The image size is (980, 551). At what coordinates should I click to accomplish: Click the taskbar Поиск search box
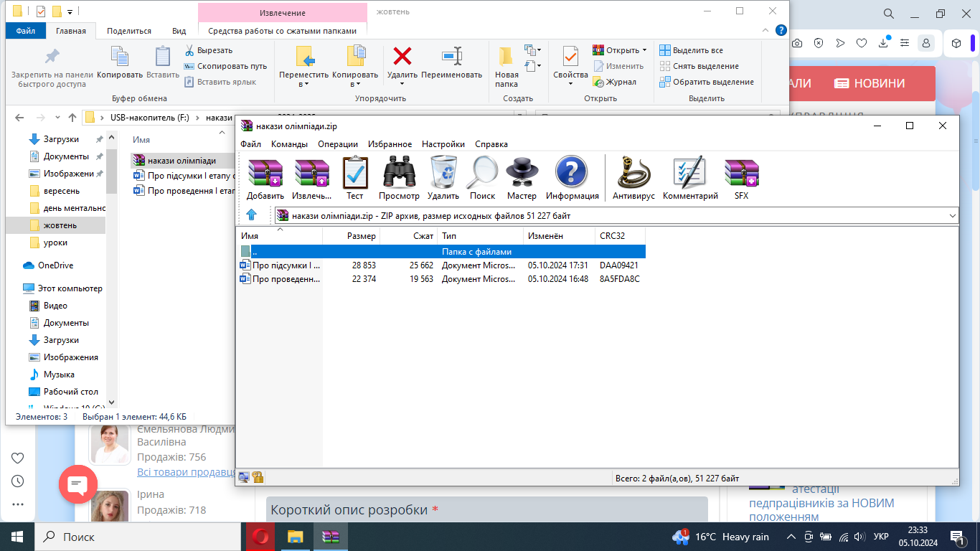(137, 537)
